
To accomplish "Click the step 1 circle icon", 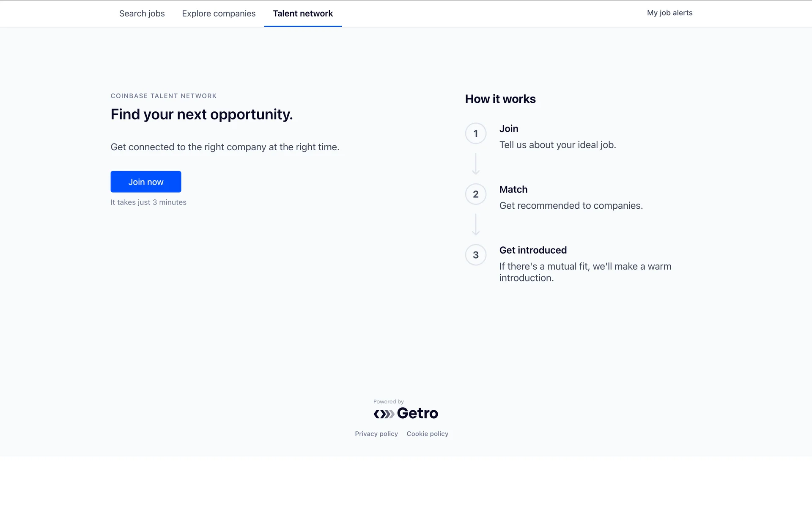I will [x=475, y=133].
